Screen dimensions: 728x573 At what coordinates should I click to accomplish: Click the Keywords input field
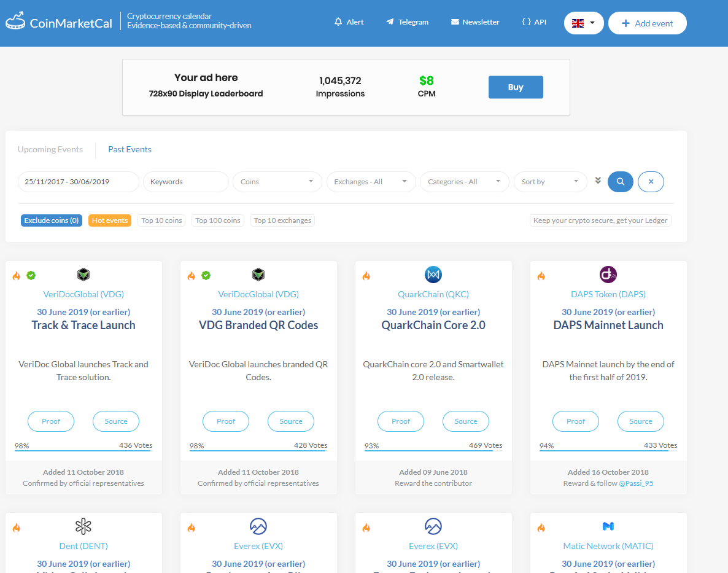coord(186,182)
